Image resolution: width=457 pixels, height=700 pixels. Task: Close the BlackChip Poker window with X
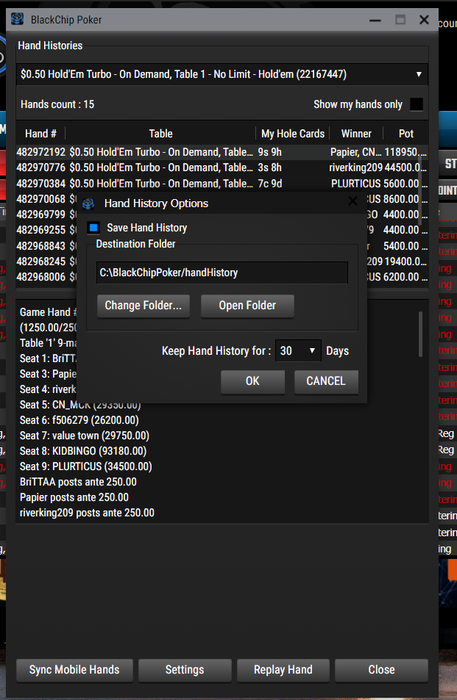tap(424, 20)
